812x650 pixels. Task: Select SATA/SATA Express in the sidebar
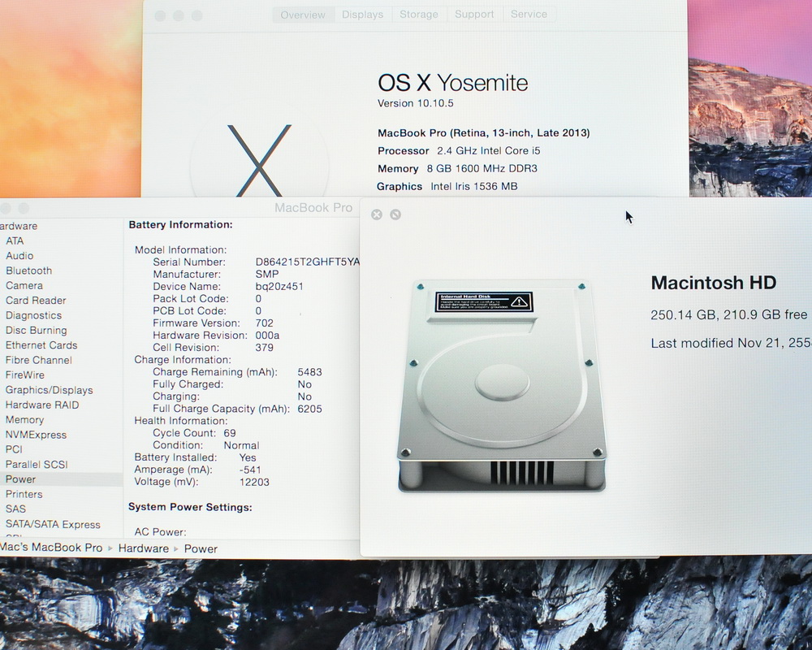point(53,525)
